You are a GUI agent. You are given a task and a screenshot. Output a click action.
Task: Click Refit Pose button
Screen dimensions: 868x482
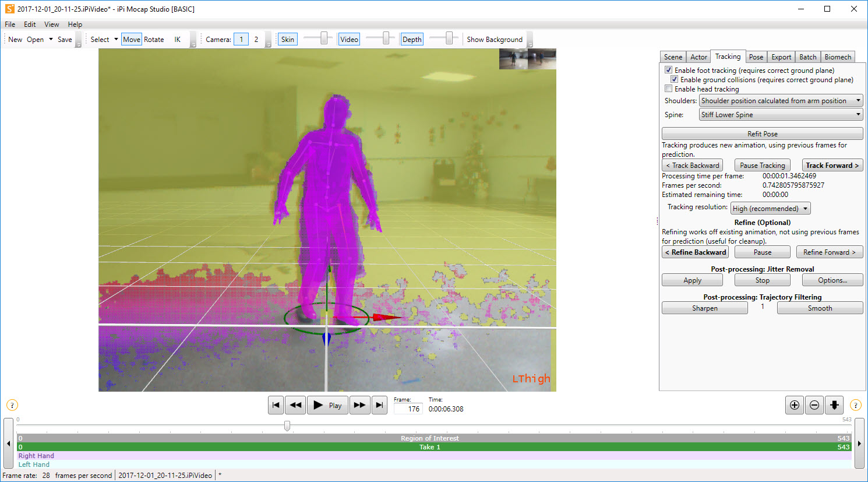click(763, 133)
